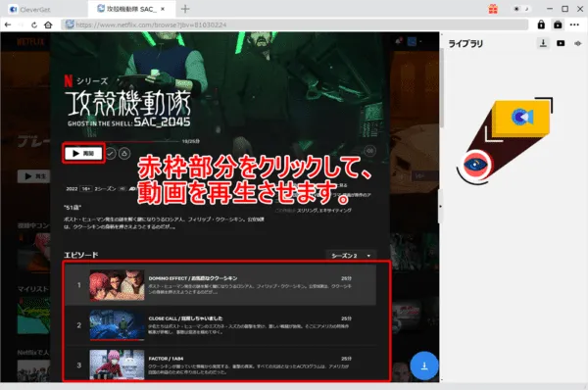Play episode 3 FACTOR / 1A84 row
588x390 pixels.
[x=220, y=364]
